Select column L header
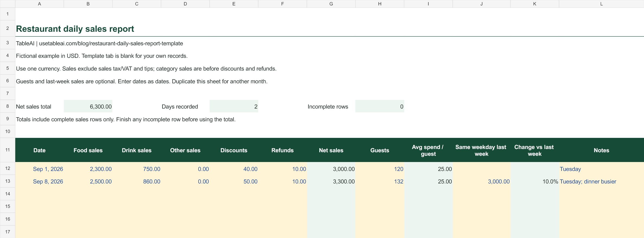Viewport: 644px width, 238px height. pos(601,4)
